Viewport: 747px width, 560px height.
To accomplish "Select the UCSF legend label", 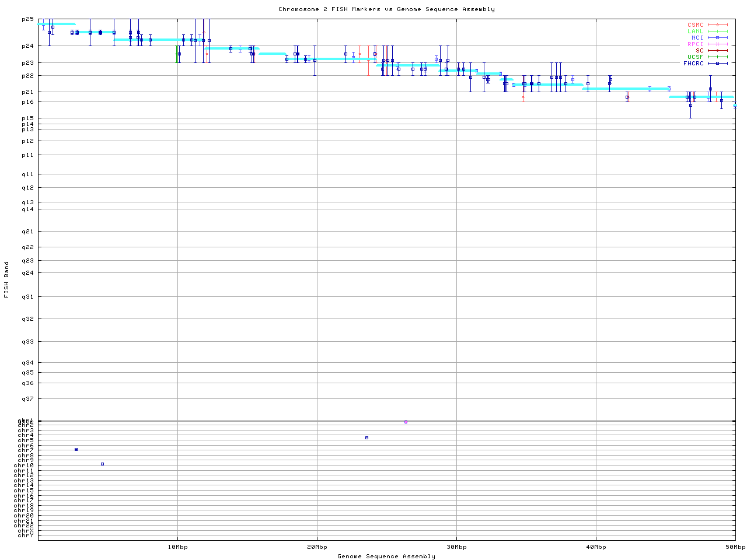I will coord(695,57).
